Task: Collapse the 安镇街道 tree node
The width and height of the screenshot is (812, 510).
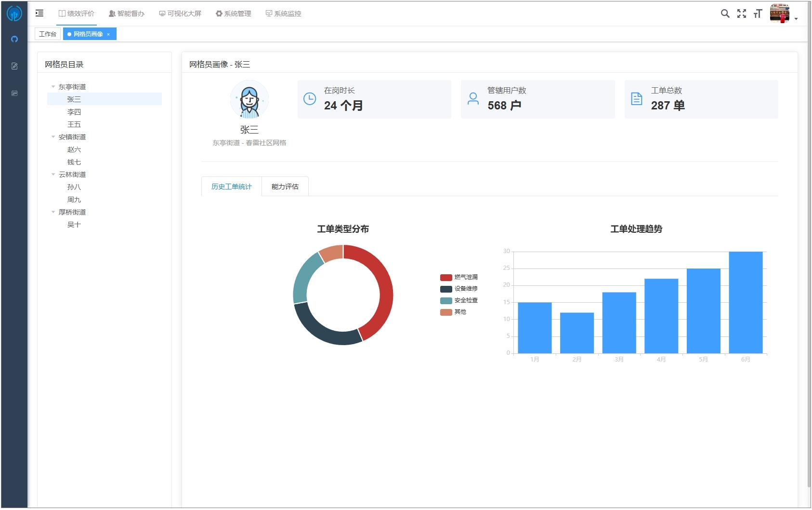Action: 53,137
